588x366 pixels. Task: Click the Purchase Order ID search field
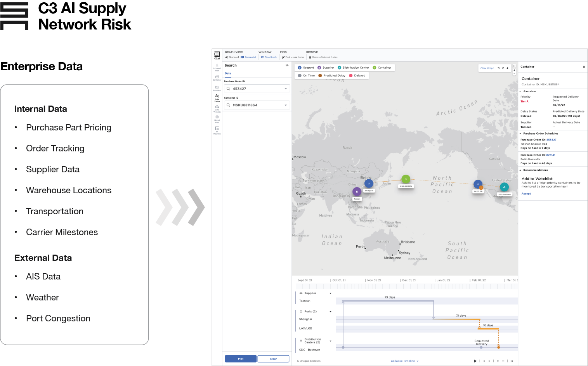pyautogui.click(x=257, y=89)
